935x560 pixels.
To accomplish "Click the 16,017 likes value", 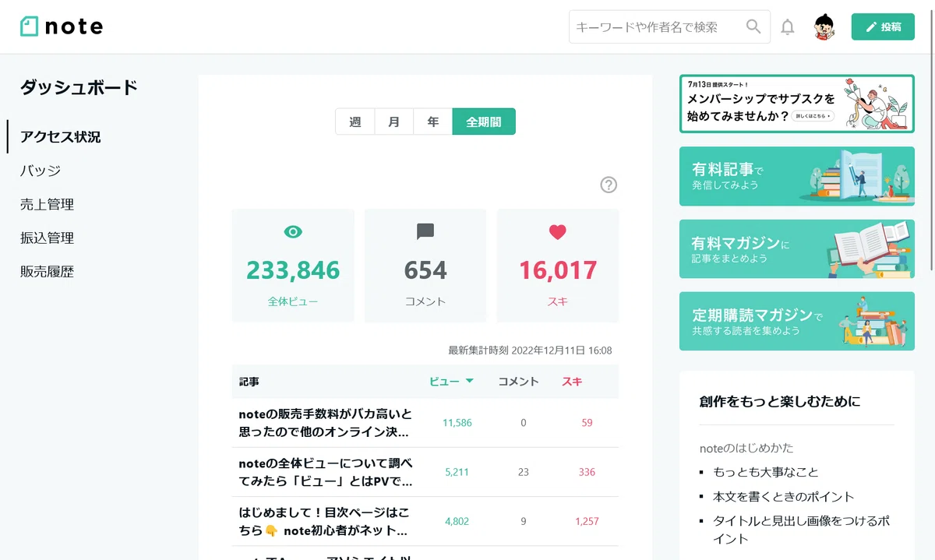I will tap(558, 270).
